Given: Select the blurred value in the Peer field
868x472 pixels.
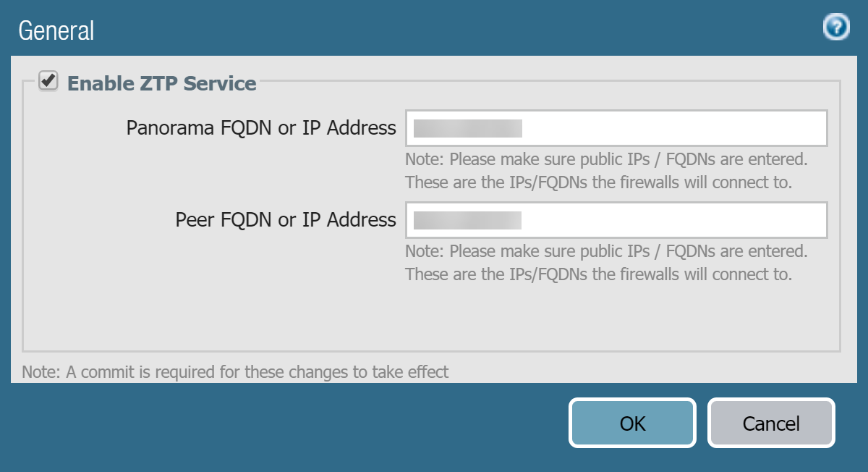Looking at the screenshot, I should (x=467, y=220).
